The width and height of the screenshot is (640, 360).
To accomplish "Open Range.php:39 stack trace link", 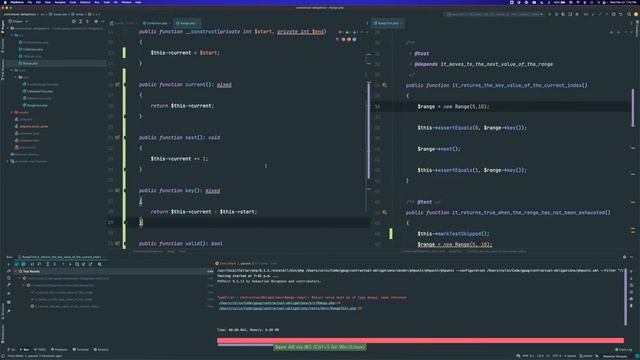I will 279,303.
